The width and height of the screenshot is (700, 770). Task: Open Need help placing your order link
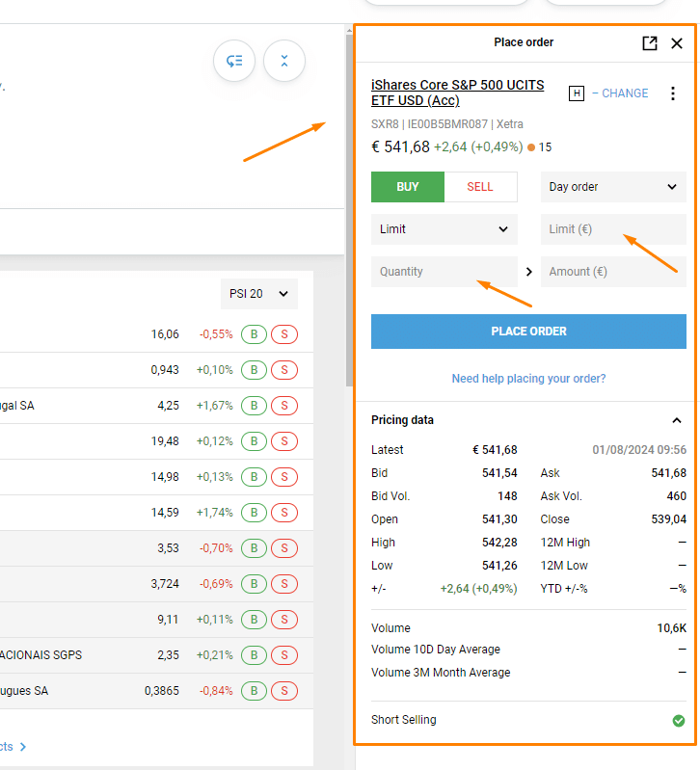pyautogui.click(x=528, y=379)
